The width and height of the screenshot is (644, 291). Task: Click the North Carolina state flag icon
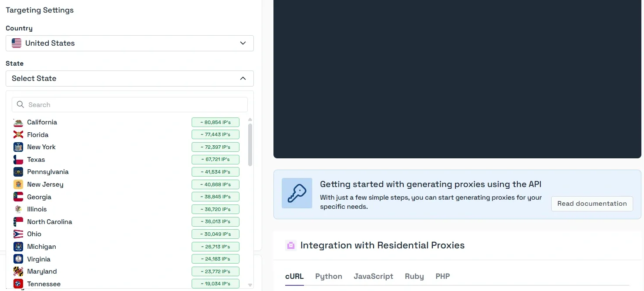click(x=18, y=222)
